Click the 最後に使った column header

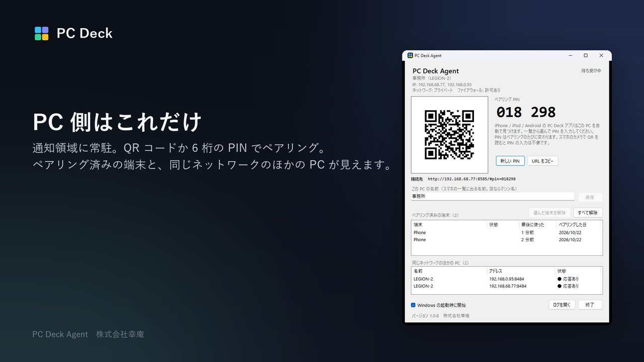pyautogui.click(x=538, y=225)
